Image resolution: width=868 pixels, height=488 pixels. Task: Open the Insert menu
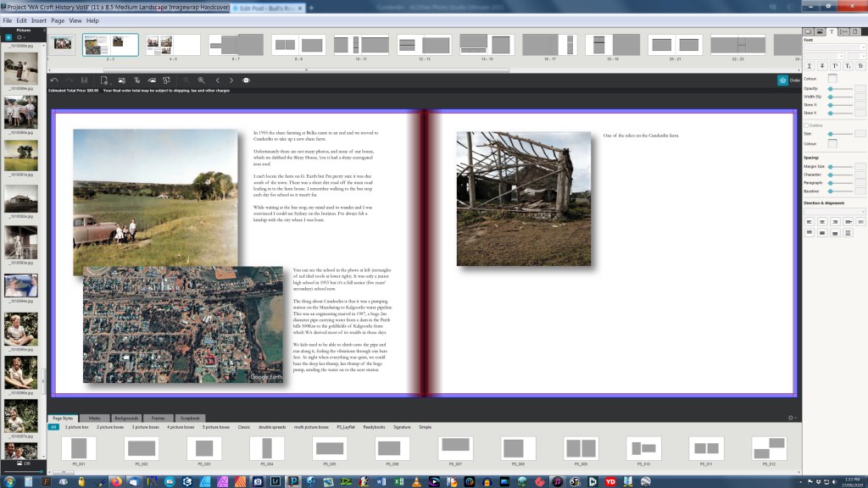coord(39,20)
